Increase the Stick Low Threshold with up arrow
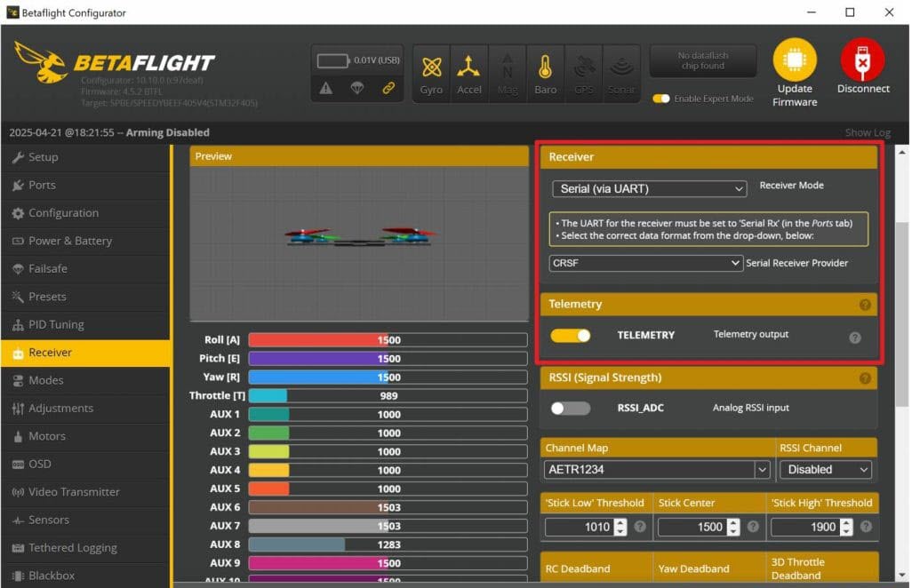The width and height of the screenshot is (912, 588). (x=620, y=522)
